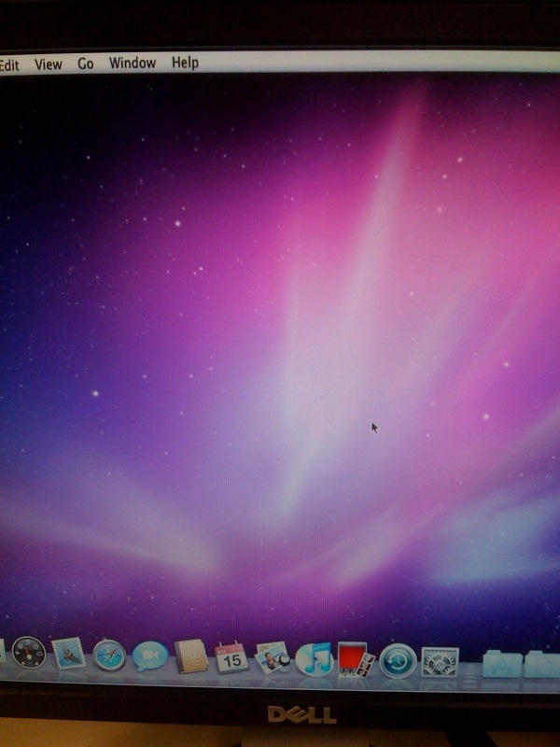The height and width of the screenshot is (747, 560).
Task: Open the Help menu
Action: point(185,63)
